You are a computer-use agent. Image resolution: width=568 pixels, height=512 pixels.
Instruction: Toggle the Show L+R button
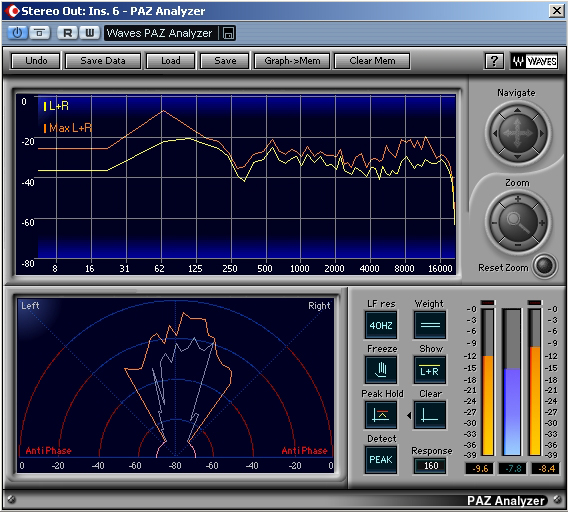[x=430, y=370]
